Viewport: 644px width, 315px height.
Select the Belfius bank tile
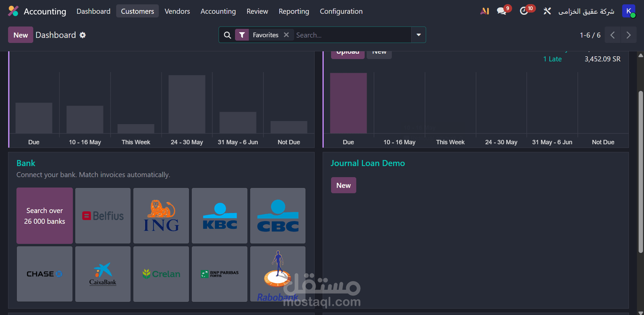coord(103,216)
